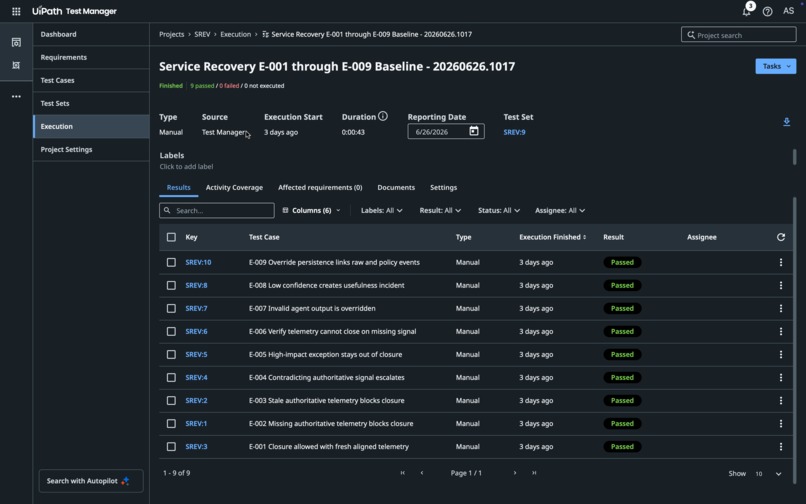Open the three-dot more menu in the left rail
This screenshot has height=504, width=806.
[16, 96]
